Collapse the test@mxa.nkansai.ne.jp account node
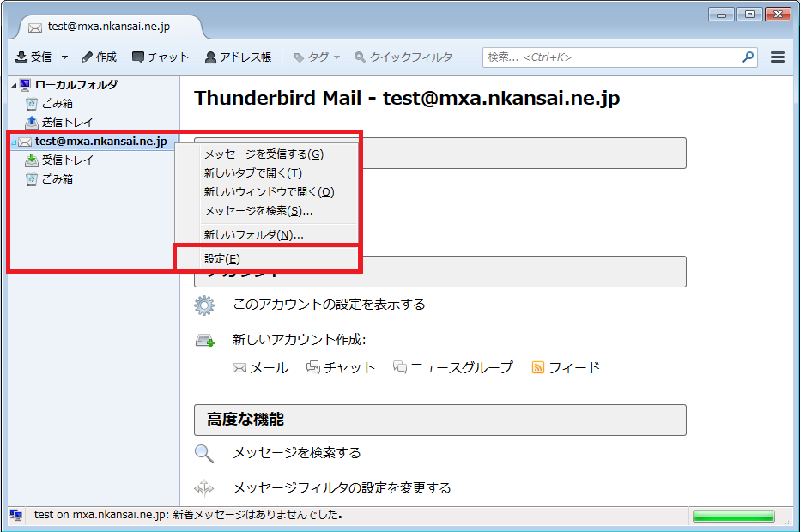This screenshot has height=532, width=800. click(x=14, y=142)
